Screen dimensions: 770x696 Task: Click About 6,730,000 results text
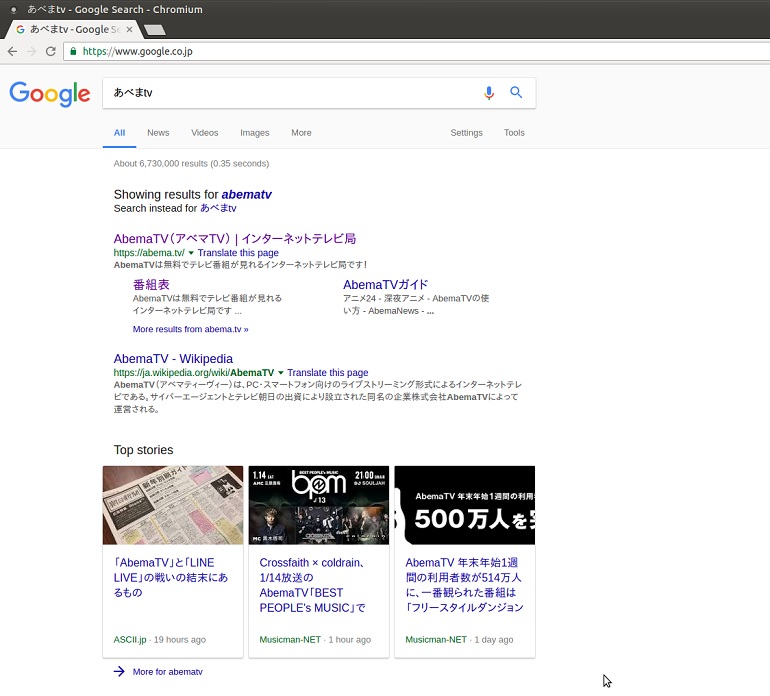click(192, 164)
